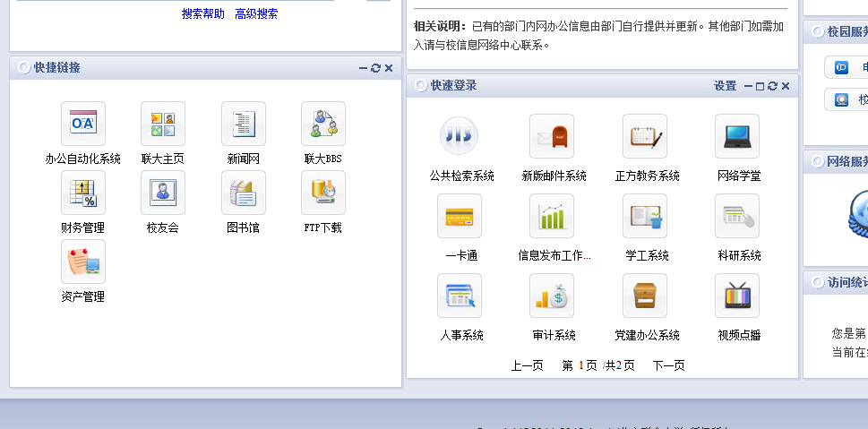The image size is (868, 429).
Task: Click the 联大BBS label
Action: pos(323,159)
